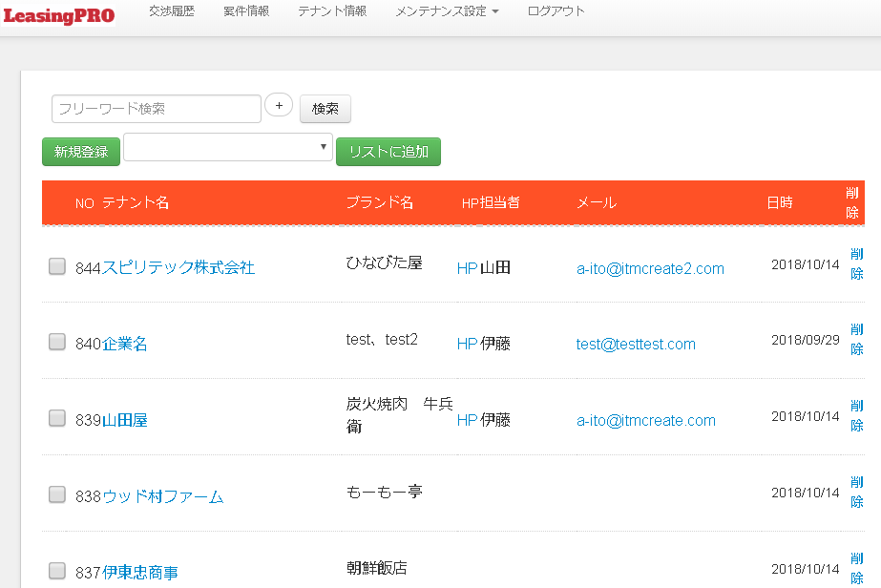Click email a-ito@itmcreate.com
The height and width of the screenshot is (588, 881).
[645, 421]
